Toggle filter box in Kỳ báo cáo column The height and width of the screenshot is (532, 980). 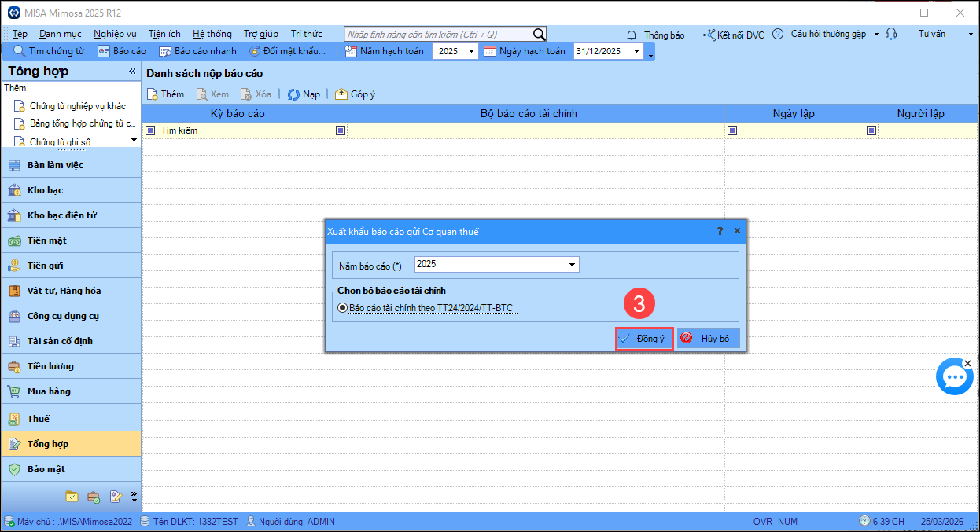point(151,130)
